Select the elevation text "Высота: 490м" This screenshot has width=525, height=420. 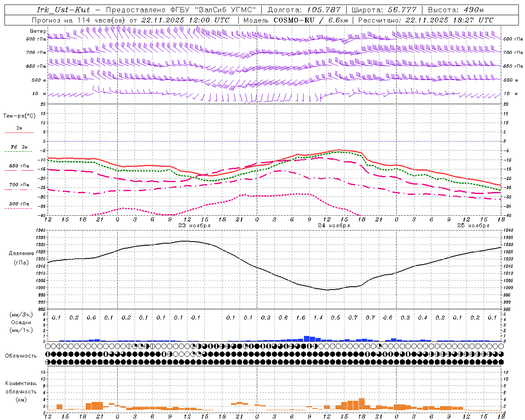click(x=456, y=10)
